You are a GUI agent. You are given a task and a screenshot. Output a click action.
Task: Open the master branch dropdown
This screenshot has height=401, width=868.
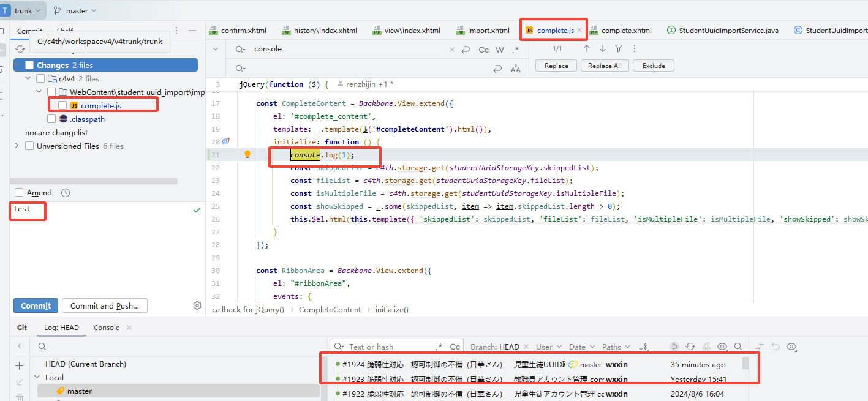coord(76,10)
